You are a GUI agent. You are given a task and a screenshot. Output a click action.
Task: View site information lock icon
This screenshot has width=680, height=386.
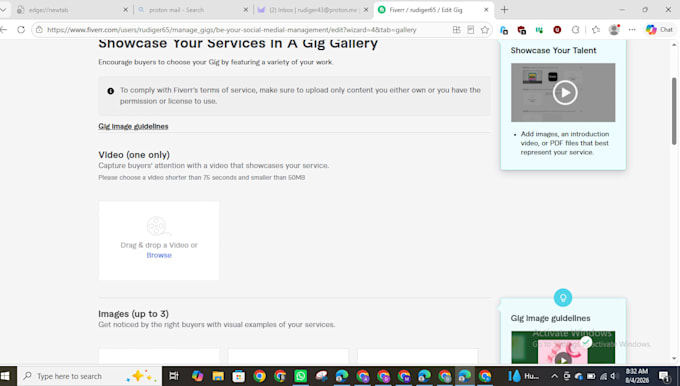pyautogui.click(x=39, y=29)
